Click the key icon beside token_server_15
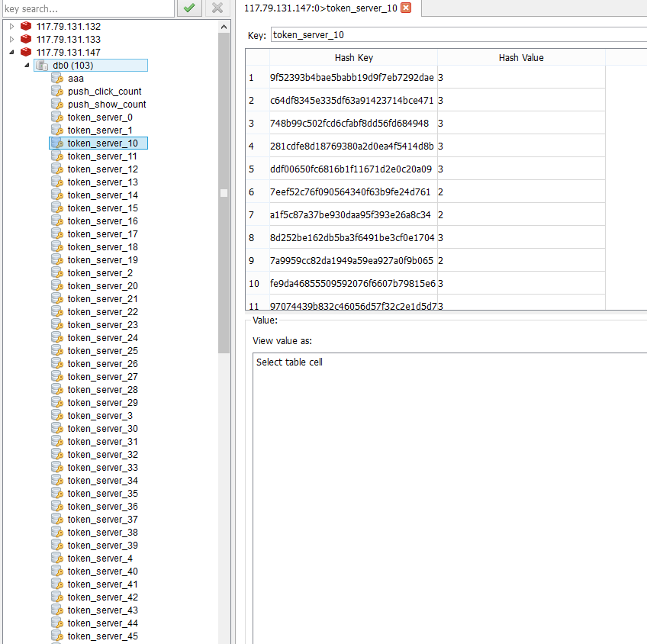 pos(57,208)
